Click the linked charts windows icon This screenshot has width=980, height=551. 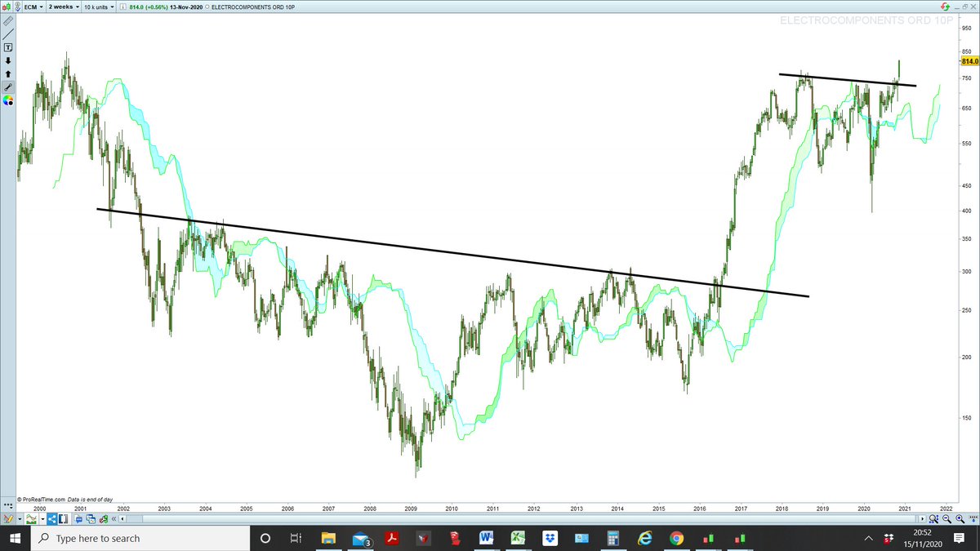91,519
